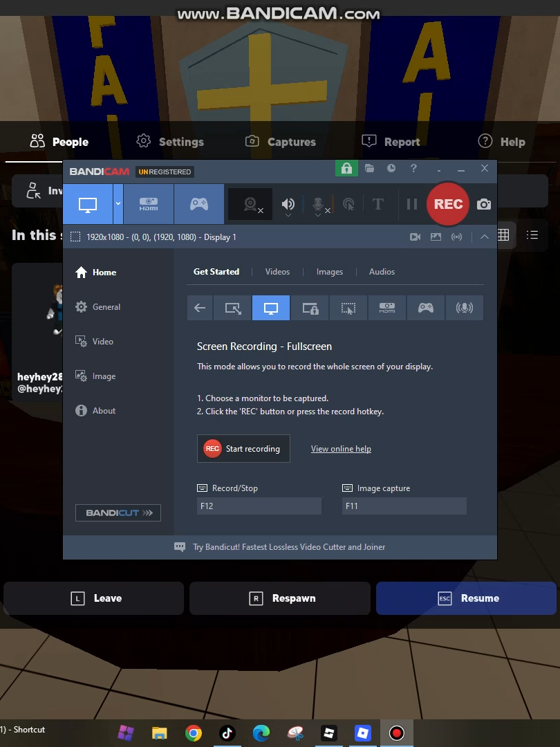Click Record/Stop hotkey field F12

259,506
